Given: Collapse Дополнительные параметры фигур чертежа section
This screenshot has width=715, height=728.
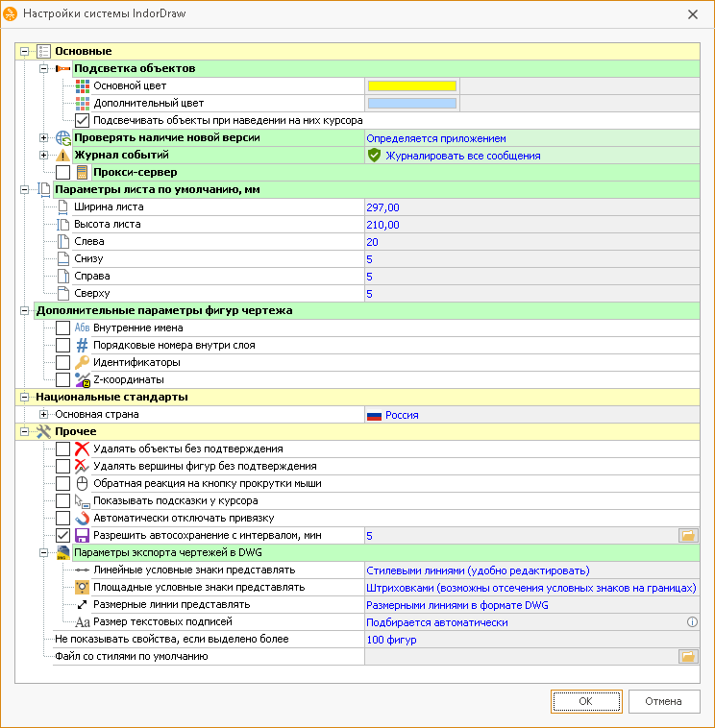Looking at the screenshot, I should (x=24, y=310).
